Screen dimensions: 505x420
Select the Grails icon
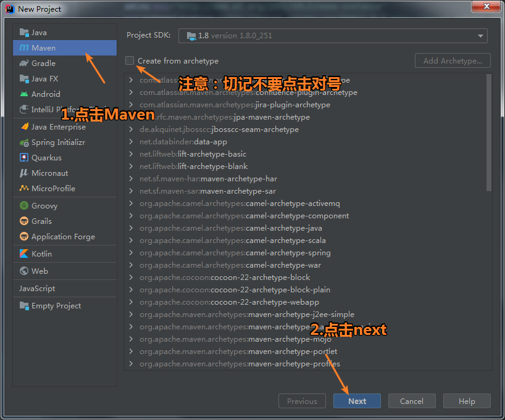point(24,221)
